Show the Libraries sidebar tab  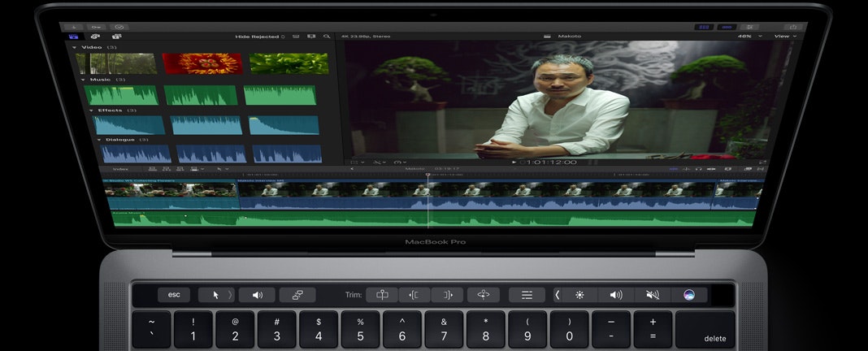tap(73, 37)
